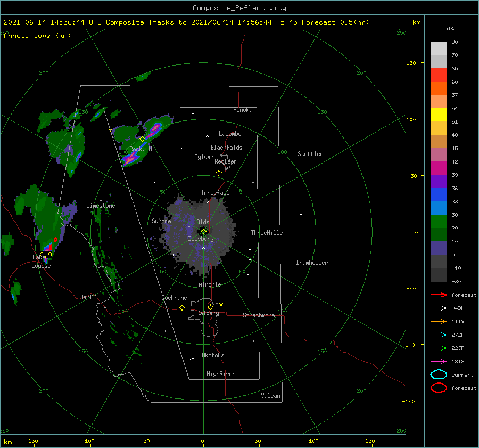Click the yellow diamond marker below RedDeer
Viewport: 479px width, 448px height.
[x=219, y=173]
